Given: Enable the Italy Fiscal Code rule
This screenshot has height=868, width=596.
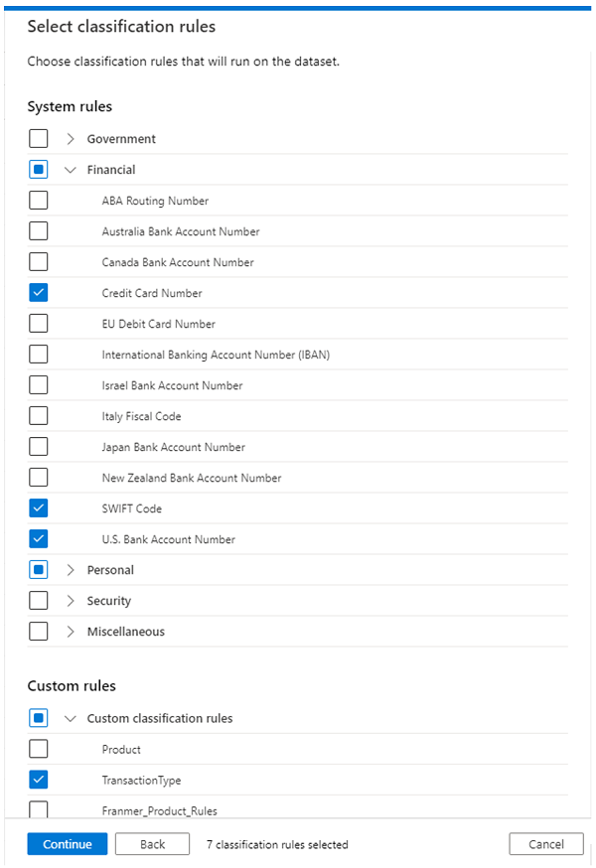Looking at the screenshot, I should tap(38, 415).
